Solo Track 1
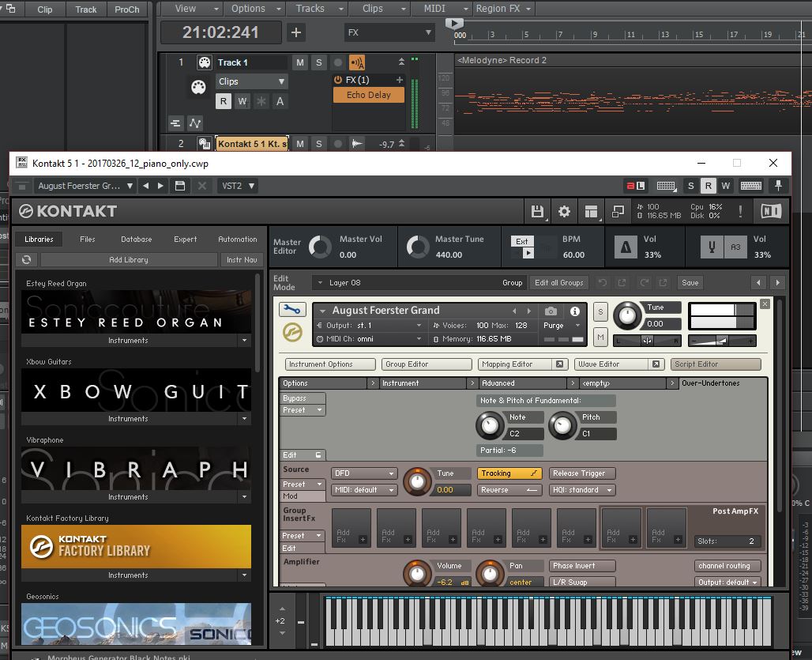 click(x=318, y=62)
